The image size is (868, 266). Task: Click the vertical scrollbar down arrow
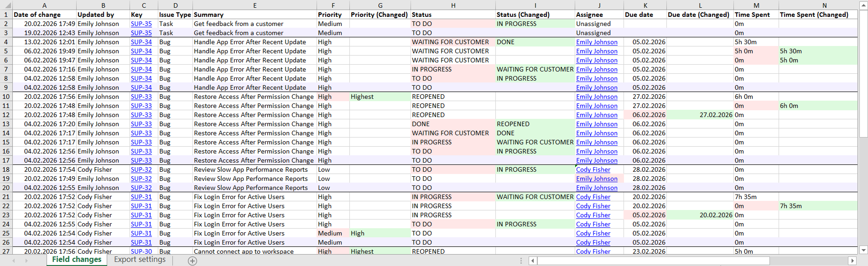(x=863, y=250)
